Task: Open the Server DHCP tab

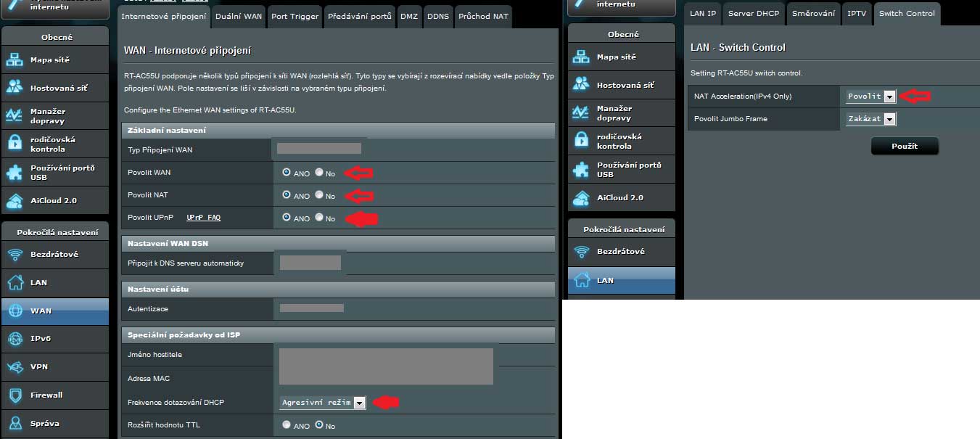Action: click(754, 13)
